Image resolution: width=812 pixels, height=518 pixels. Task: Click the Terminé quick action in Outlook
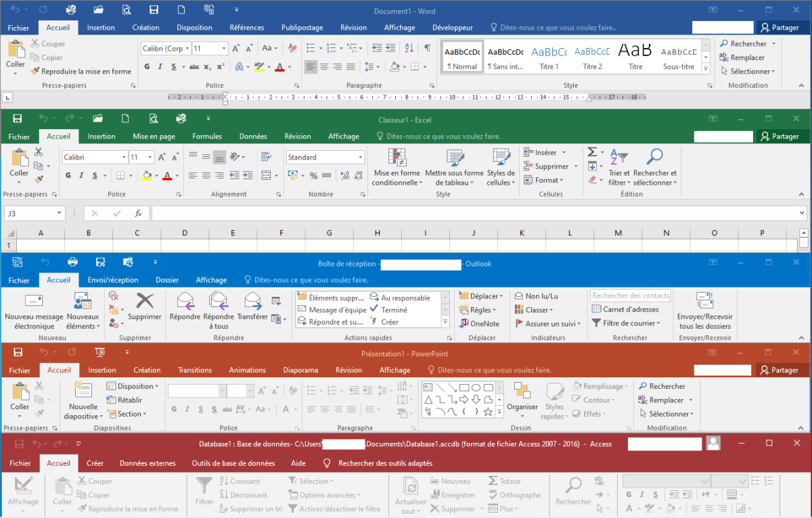388,310
